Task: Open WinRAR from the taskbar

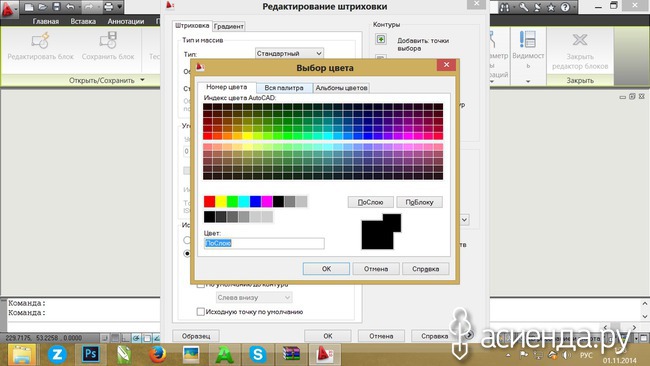Action: (291, 354)
